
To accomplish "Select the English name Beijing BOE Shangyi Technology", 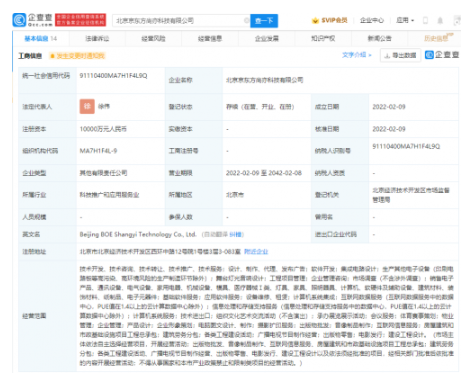I will pos(138,235).
